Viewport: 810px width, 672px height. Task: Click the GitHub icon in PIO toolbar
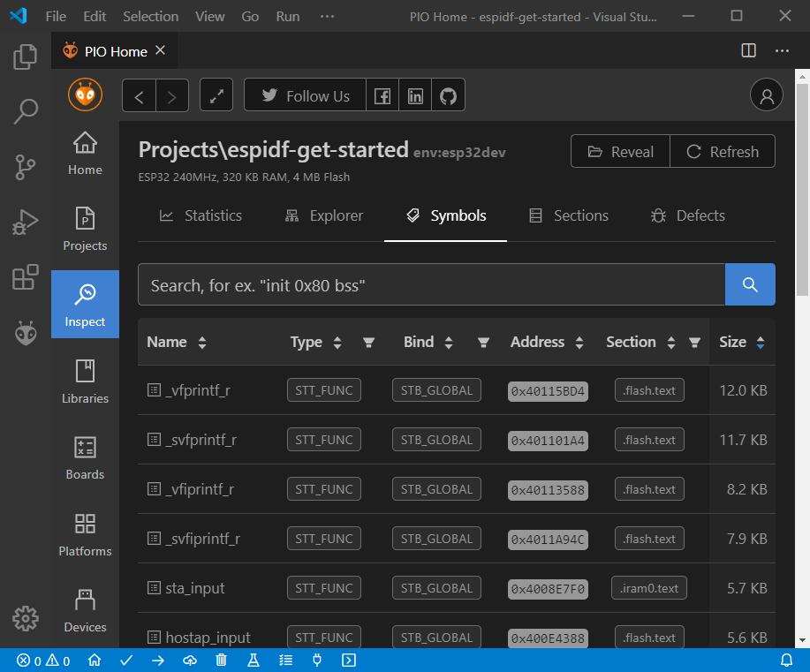tap(448, 96)
